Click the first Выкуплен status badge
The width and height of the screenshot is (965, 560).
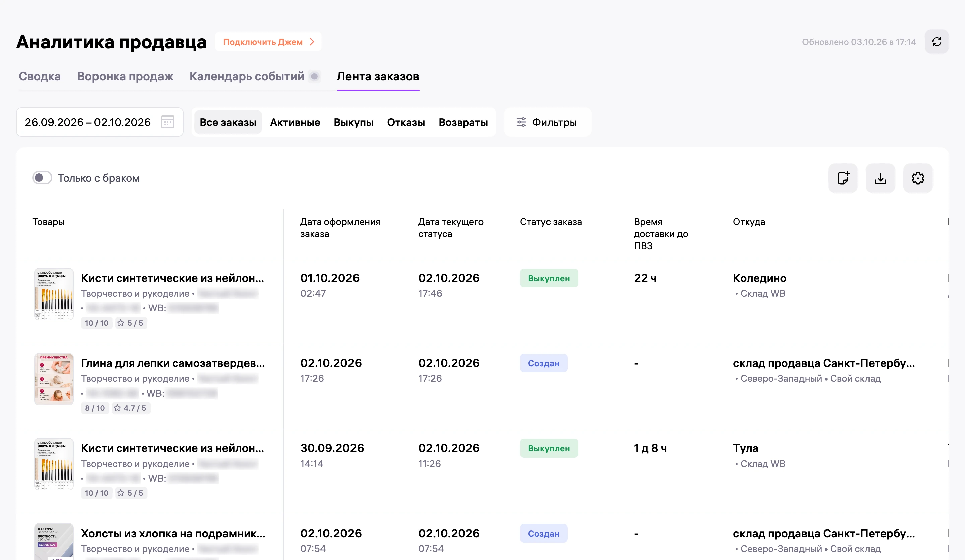coord(549,278)
